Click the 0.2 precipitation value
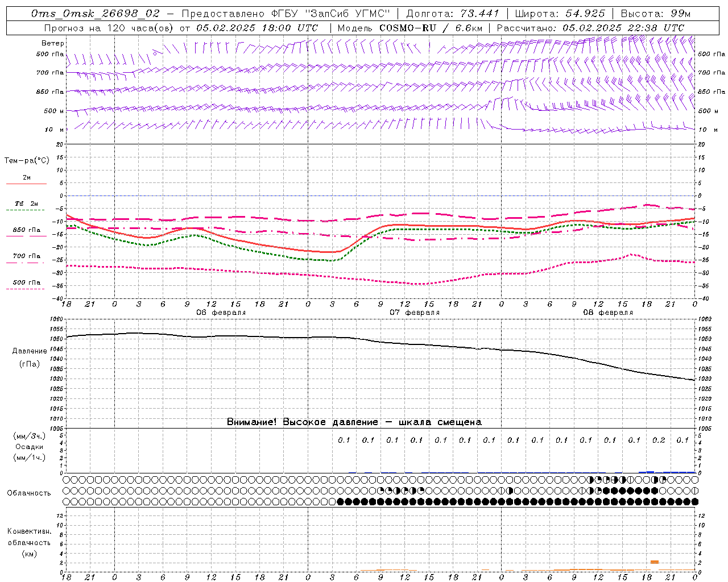Screen dimensions: 728x582 click(659, 440)
